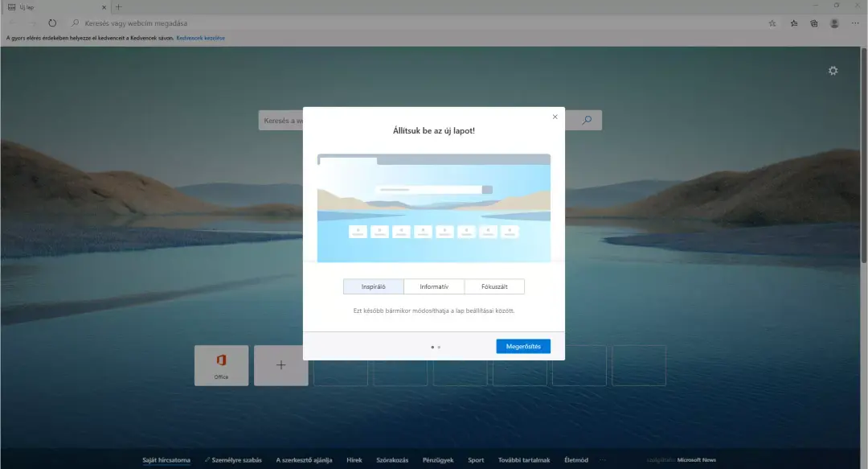868x469 pixels.
Task: Open the Favorites list icon
Action: point(794,23)
